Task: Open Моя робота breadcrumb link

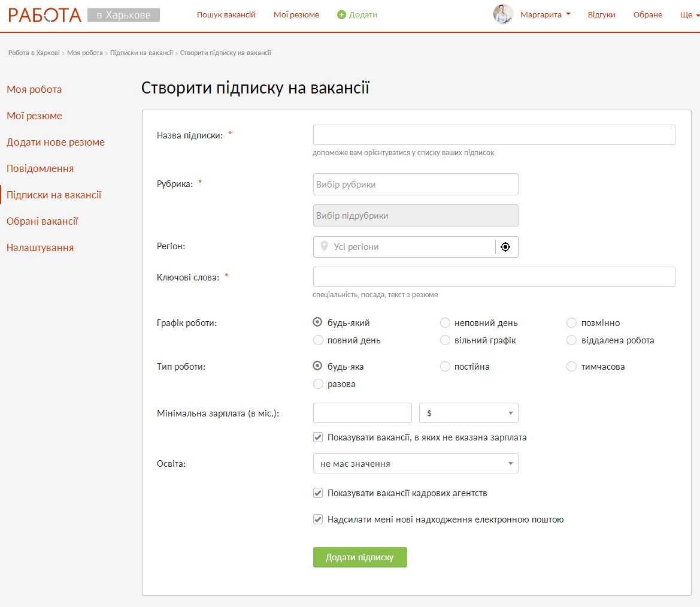Action: pos(85,53)
